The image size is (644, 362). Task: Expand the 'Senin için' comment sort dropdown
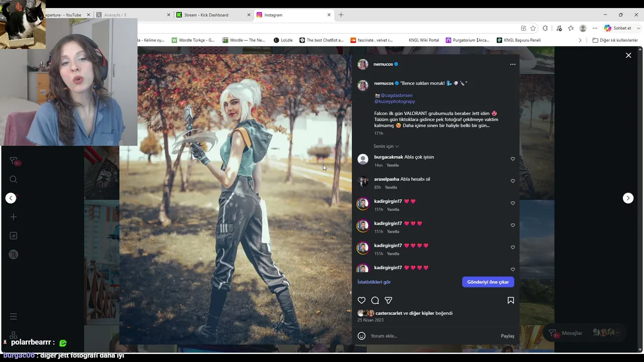point(386,146)
